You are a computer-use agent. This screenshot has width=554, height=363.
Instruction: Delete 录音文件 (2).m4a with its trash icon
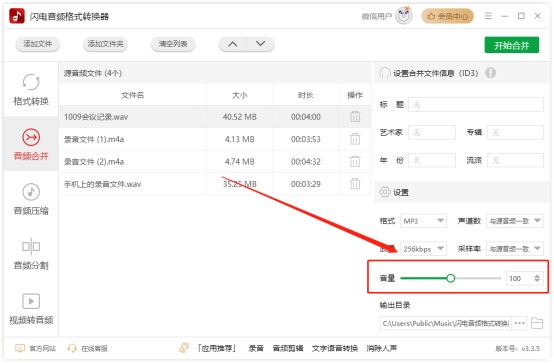click(355, 162)
